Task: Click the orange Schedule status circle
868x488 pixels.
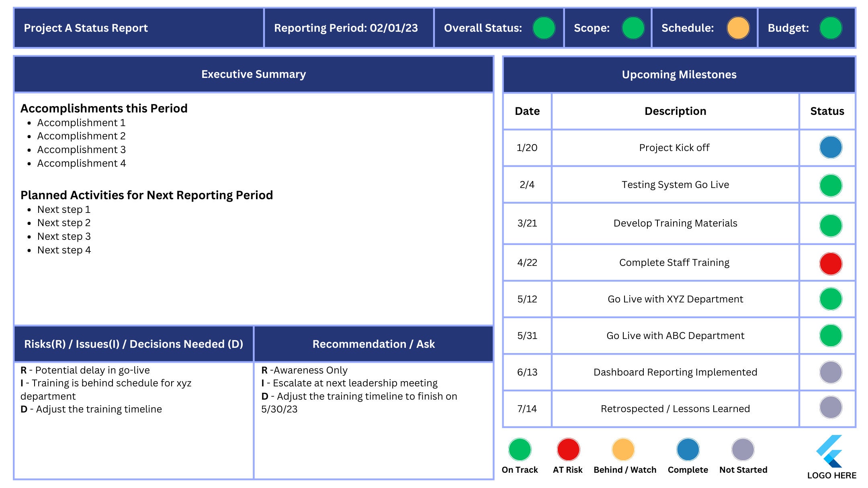Action: pyautogui.click(x=738, y=28)
